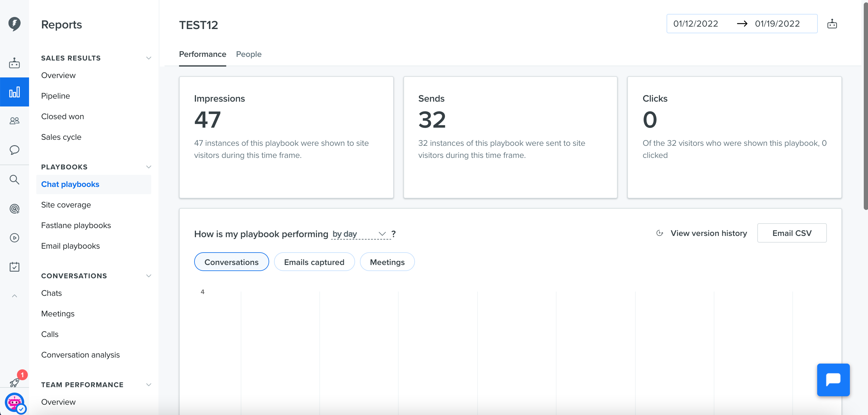Select the Conversations chart filter pill

click(231, 262)
